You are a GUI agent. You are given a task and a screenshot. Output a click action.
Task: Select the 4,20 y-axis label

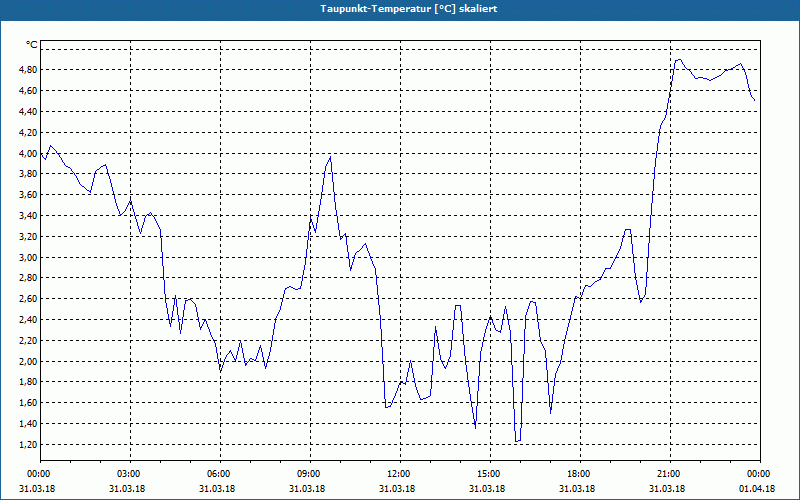pyautogui.click(x=27, y=132)
